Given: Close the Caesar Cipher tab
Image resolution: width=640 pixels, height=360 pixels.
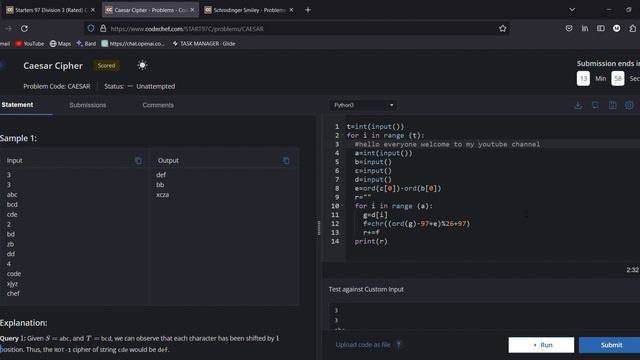Looking at the screenshot, I should [192, 10].
